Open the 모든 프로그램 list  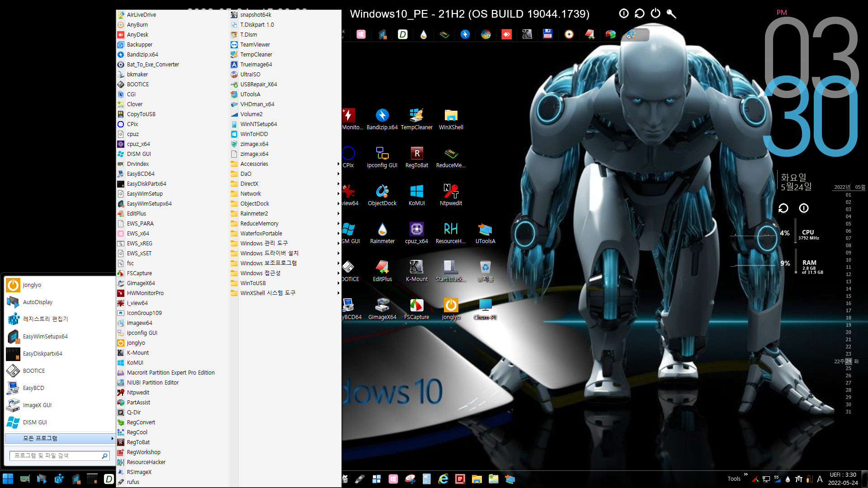60,438
